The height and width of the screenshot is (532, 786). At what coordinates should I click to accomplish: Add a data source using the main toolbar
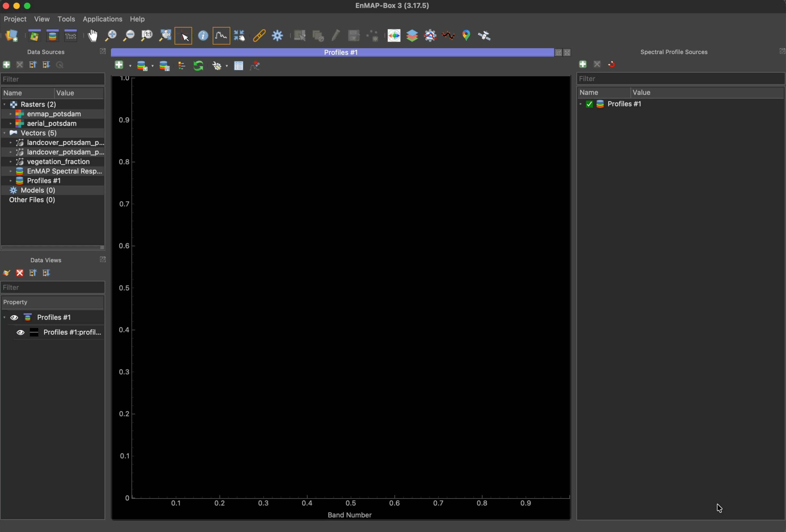click(12, 36)
